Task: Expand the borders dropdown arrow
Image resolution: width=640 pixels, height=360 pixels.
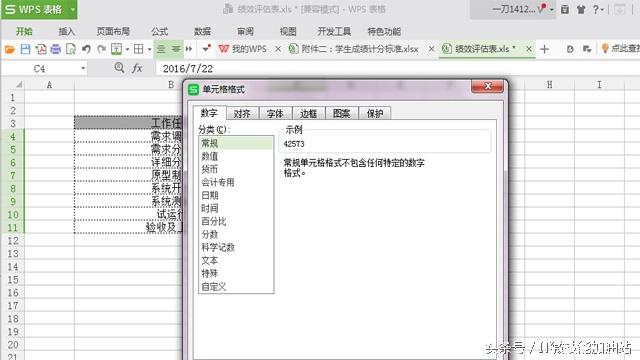Action: click(149, 49)
